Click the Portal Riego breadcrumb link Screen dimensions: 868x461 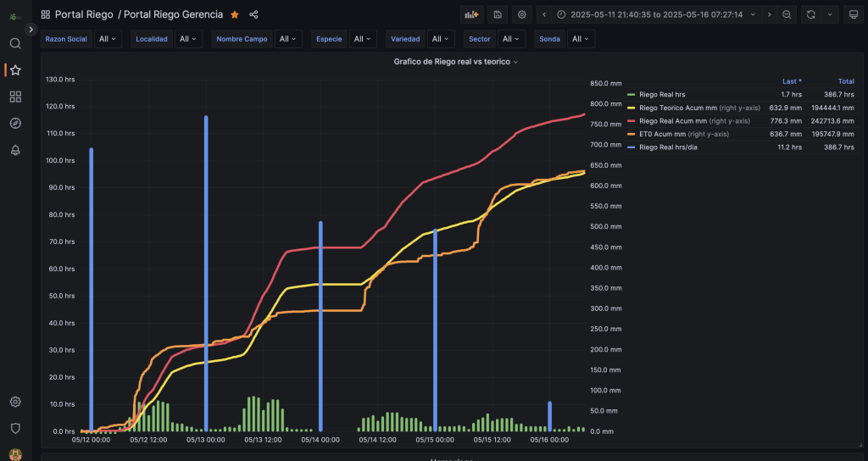pyautogui.click(x=83, y=14)
